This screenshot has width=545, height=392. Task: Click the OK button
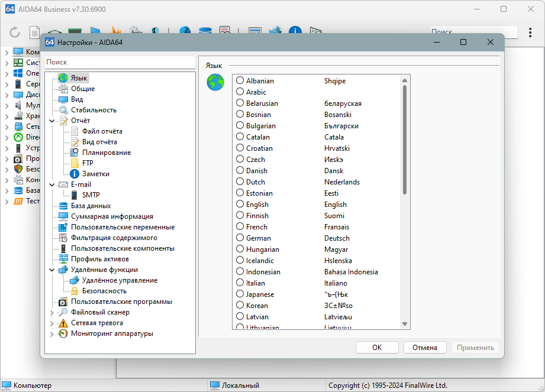coord(377,348)
